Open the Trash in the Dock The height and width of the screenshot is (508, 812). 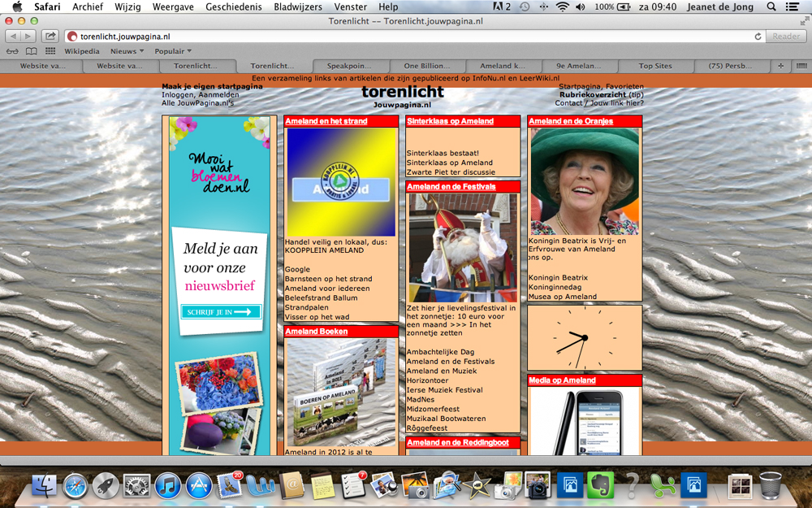[x=771, y=486]
